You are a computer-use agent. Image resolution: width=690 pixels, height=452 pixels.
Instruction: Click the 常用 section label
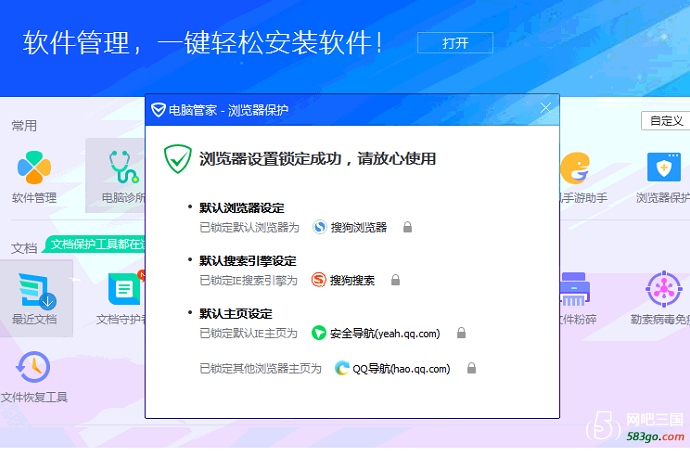[x=24, y=126]
